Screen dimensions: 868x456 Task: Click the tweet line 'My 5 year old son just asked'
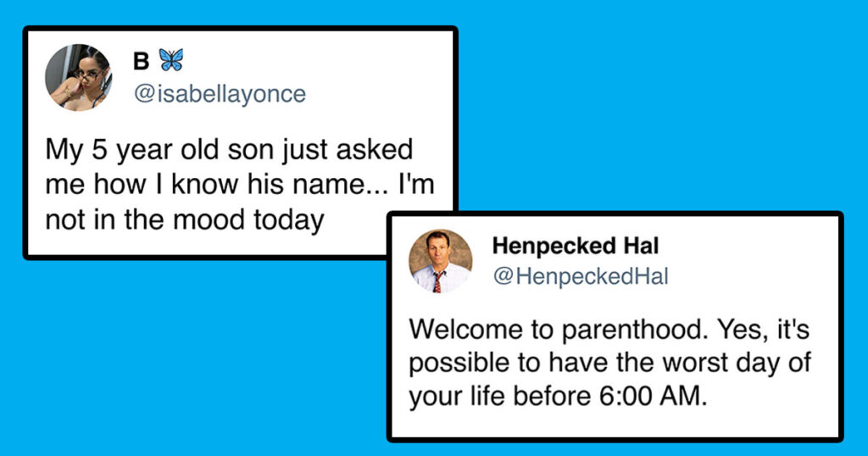click(229, 151)
